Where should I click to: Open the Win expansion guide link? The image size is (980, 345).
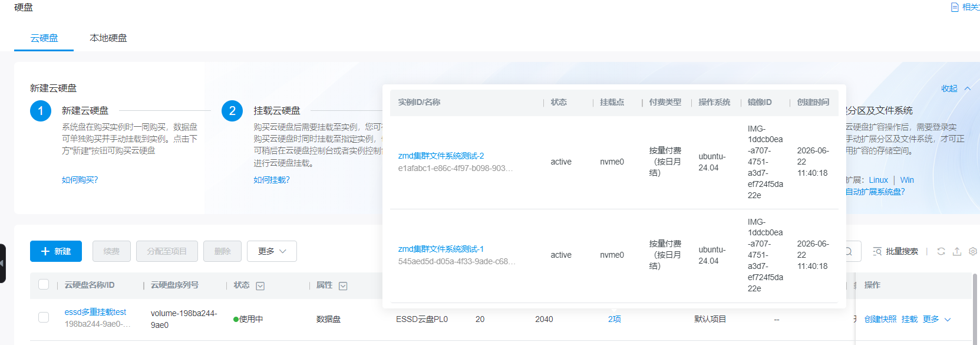(x=907, y=180)
